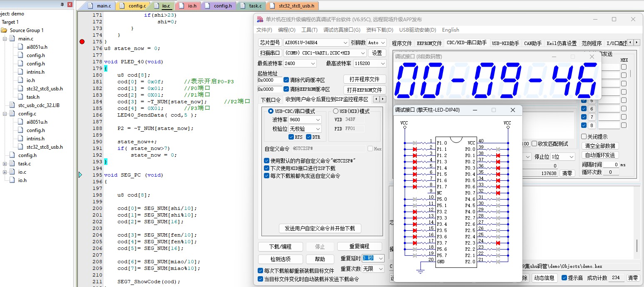The height and width of the screenshot is (287, 644).
Task: Click the ground symbol below the GND pin
Action: [420, 271]
